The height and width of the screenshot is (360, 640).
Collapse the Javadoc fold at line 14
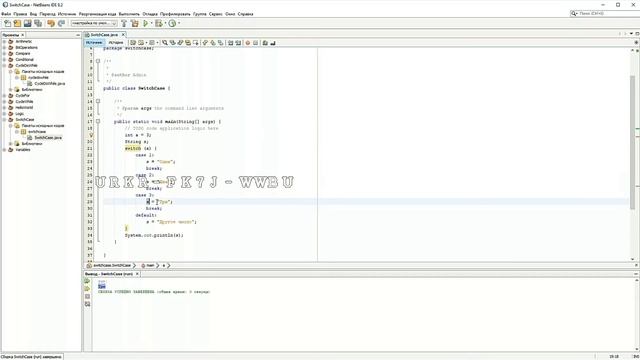[98, 101]
